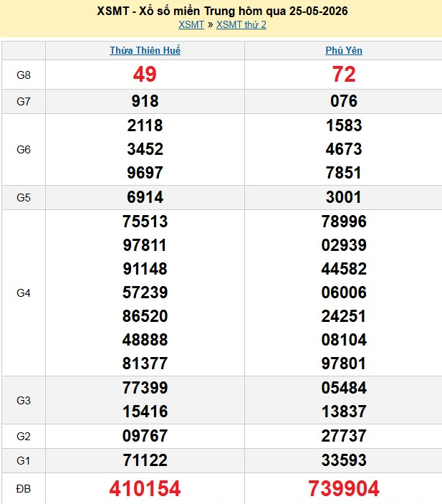Screen dimensions: 442x504
Task: Click G4 number 02939
Action: (344, 245)
